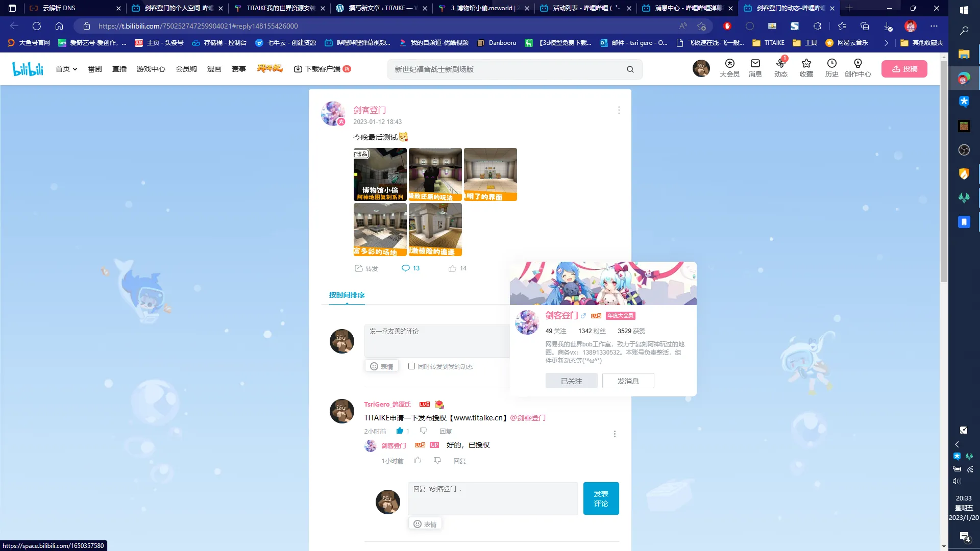Open the 动态 feed icon with notification badge
980x551 pixels.
coord(780,68)
